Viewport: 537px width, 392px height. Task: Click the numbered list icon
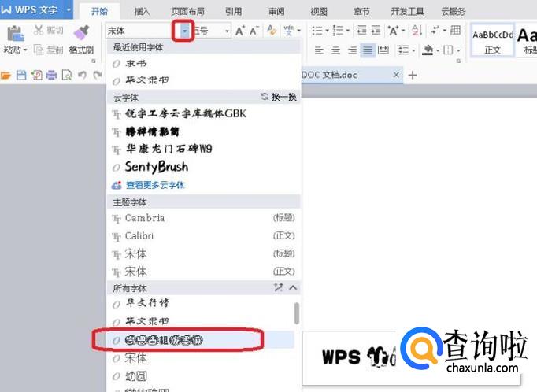pyautogui.click(x=338, y=31)
